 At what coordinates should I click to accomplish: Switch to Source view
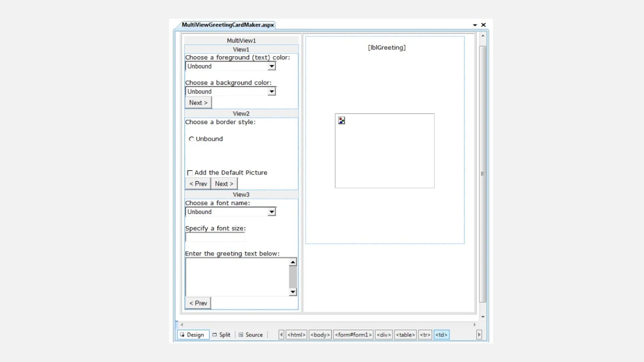click(251, 335)
